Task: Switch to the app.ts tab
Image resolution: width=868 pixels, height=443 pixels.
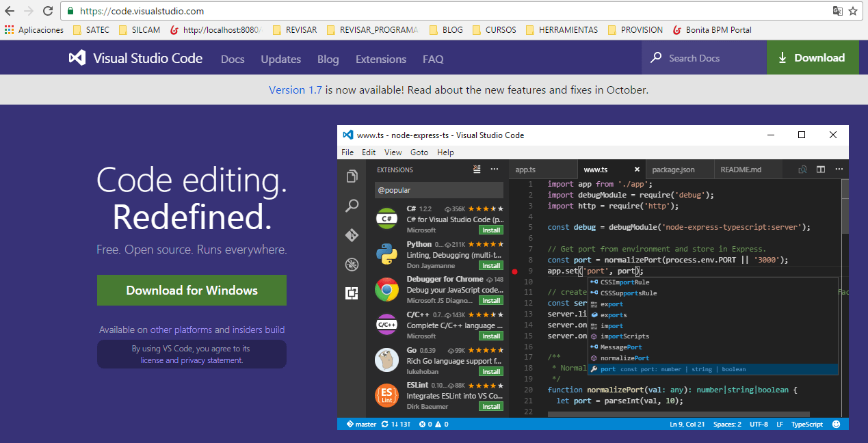Action: pyautogui.click(x=542, y=170)
